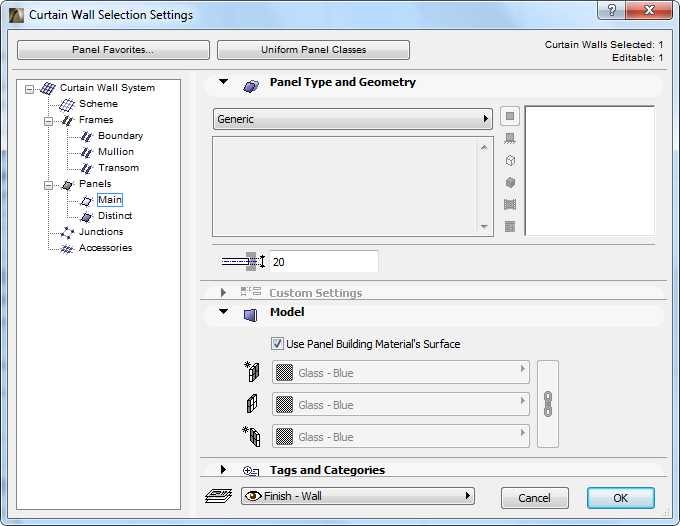Collapse the Curtain Wall System tree node
Viewport: 680px width, 526px height.
[x=29, y=89]
